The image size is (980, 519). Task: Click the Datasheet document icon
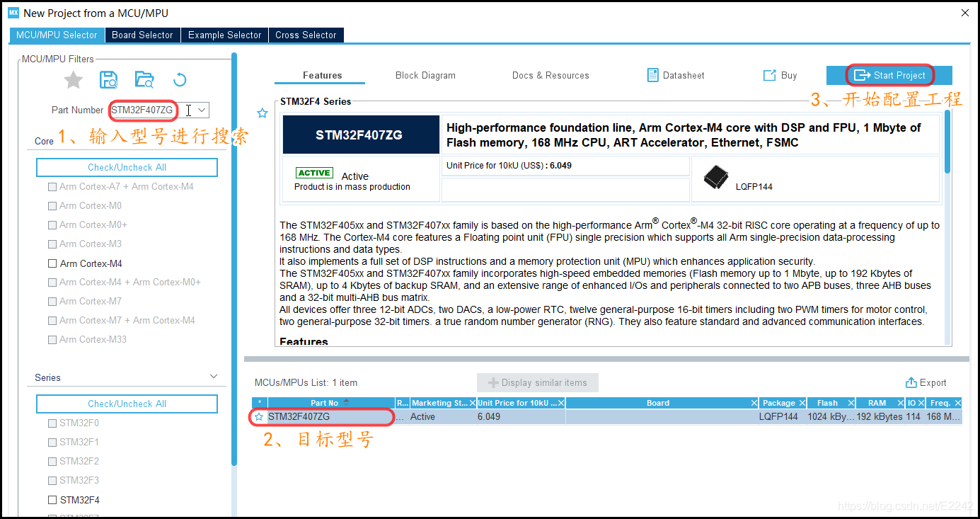(653, 75)
